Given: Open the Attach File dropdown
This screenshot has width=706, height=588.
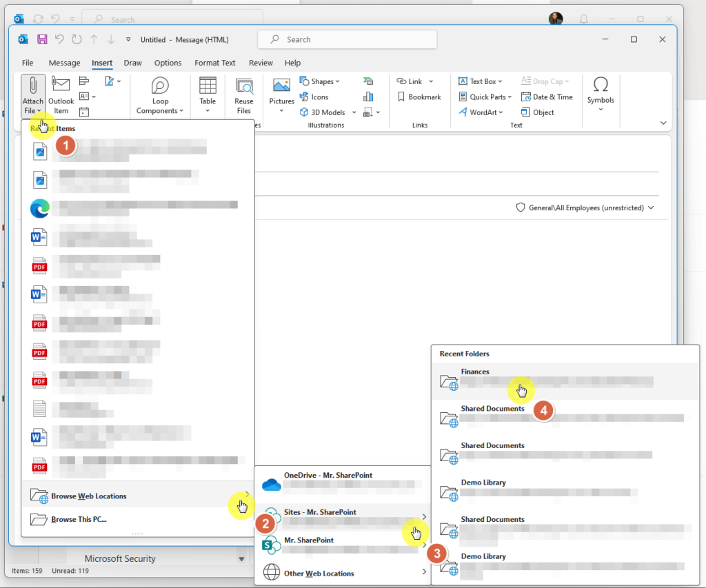Looking at the screenshot, I should [33, 96].
